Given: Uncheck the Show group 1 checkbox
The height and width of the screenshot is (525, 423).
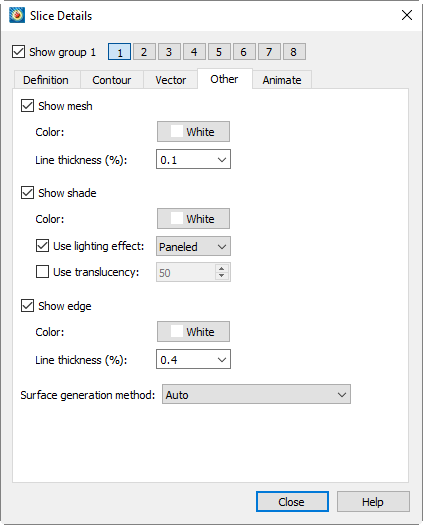Looking at the screenshot, I should pos(18,52).
